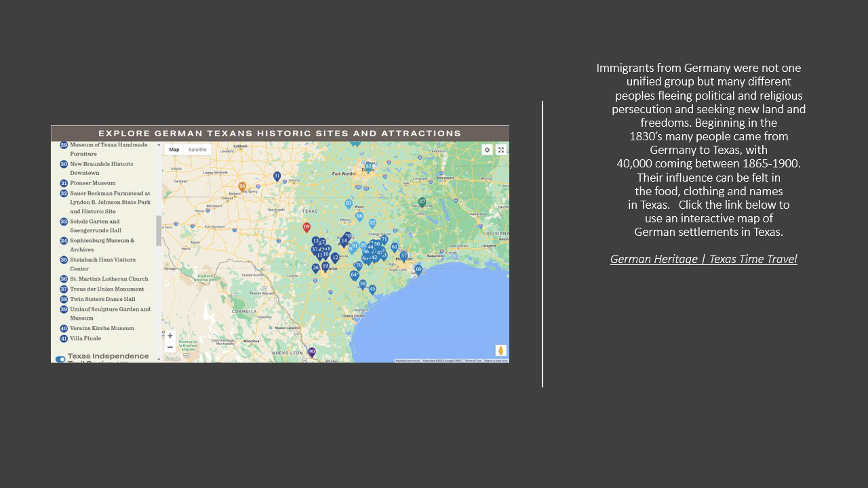Click light blue map pin 02
868x488 pixels.
tap(372, 223)
